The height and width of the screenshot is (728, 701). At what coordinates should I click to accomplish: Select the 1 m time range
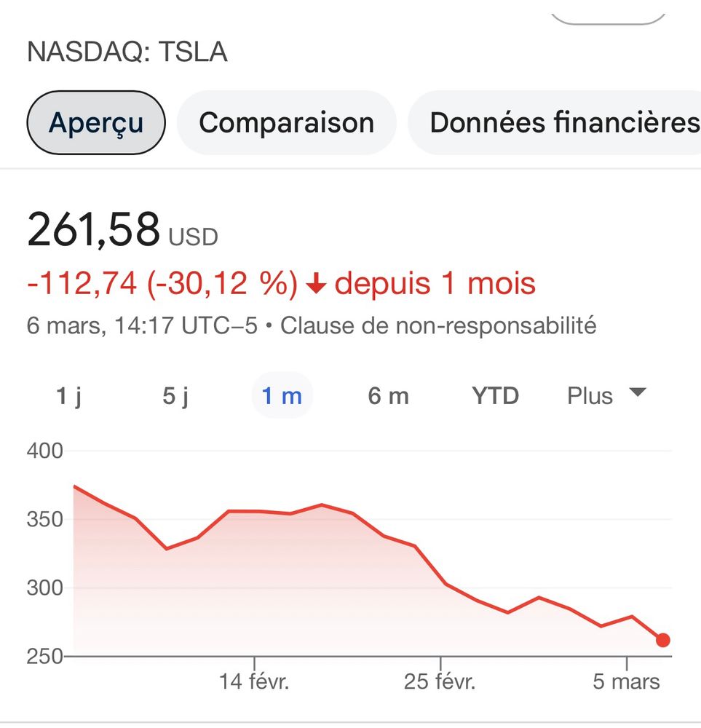click(282, 396)
